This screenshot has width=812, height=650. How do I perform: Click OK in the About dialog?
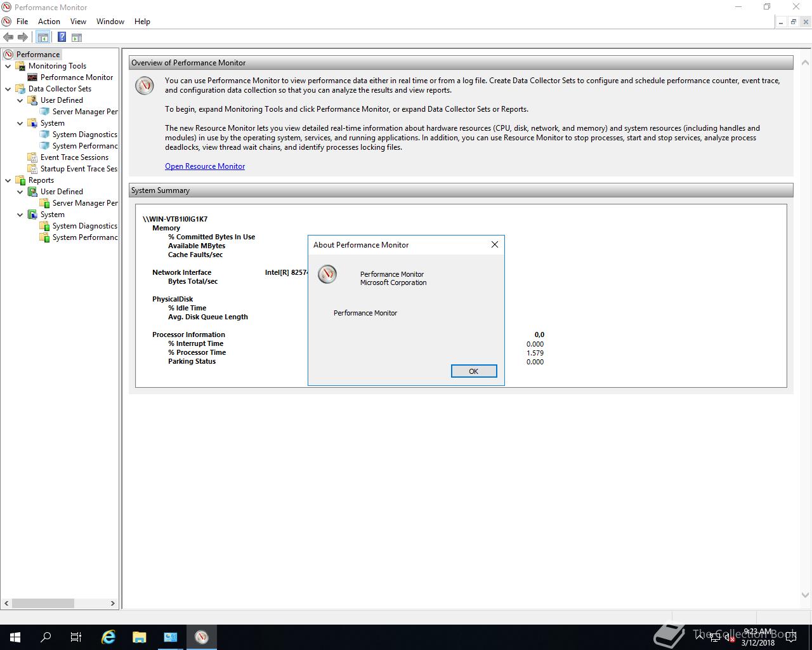coord(474,371)
